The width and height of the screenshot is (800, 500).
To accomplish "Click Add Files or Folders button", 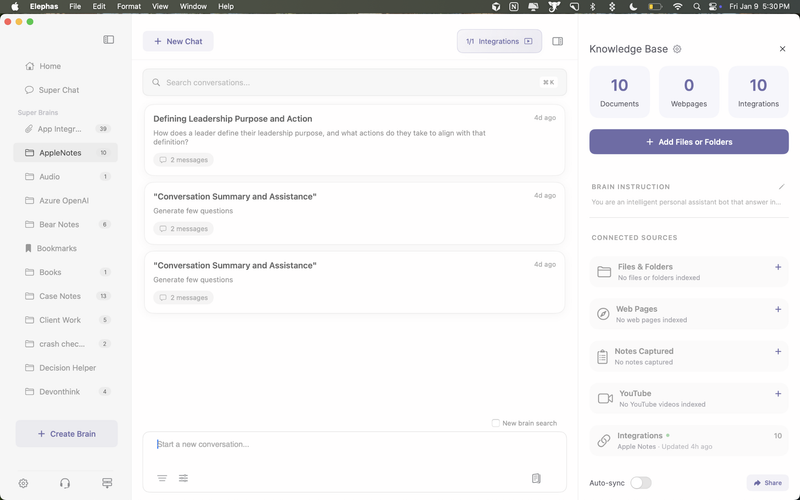I will point(689,142).
